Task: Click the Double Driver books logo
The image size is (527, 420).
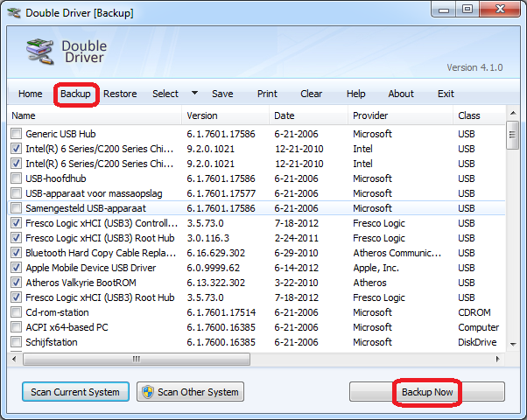Action: coord(39,52)
